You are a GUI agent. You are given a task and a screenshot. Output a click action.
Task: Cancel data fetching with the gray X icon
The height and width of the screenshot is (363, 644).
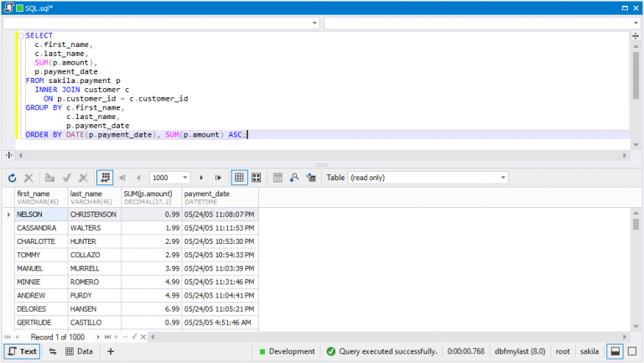[29, 178]
